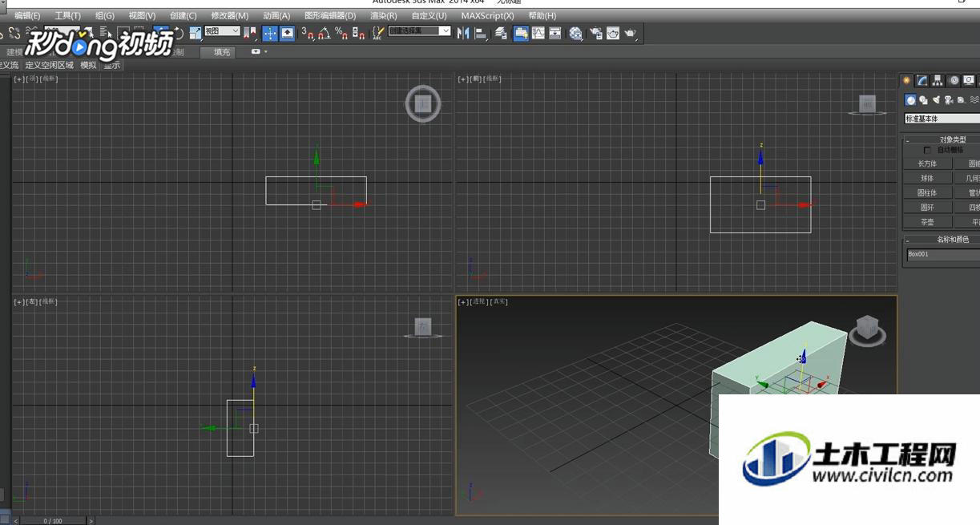Screen dimensions: 980x525
Task: Click the 茶壶 primitive button
Action: [x=927, y=221]
